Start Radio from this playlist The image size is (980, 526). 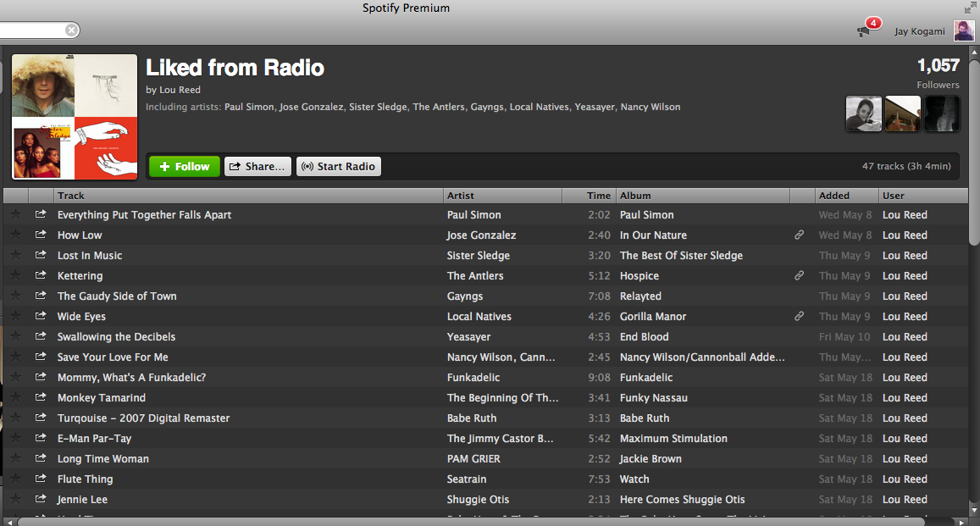pyautogui.click(x=339, y=166)
